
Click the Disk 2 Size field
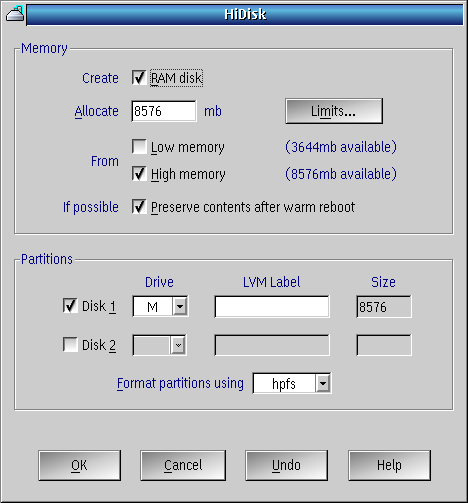point(384,345)
